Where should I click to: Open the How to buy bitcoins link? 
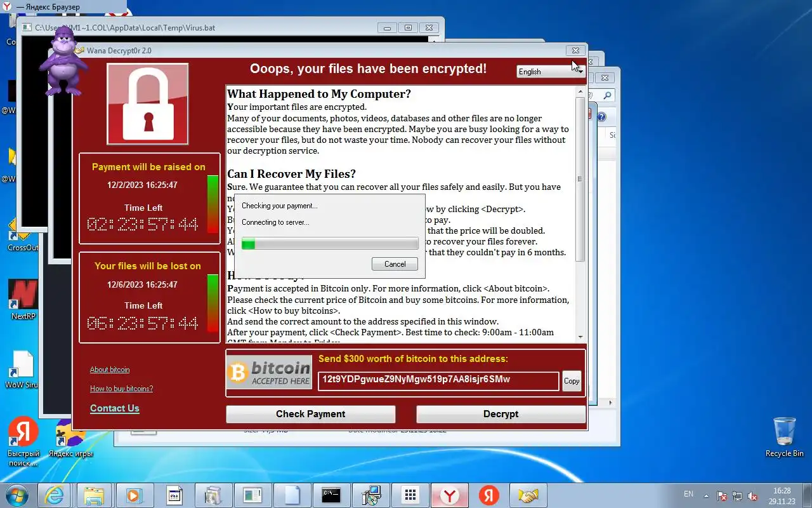click(121, 389)
